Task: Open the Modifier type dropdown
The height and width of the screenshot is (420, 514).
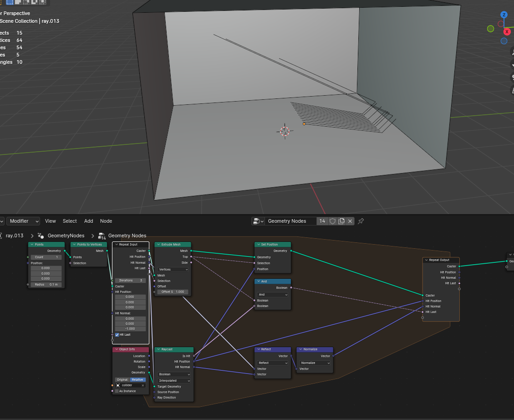Action: pos(23,221)
